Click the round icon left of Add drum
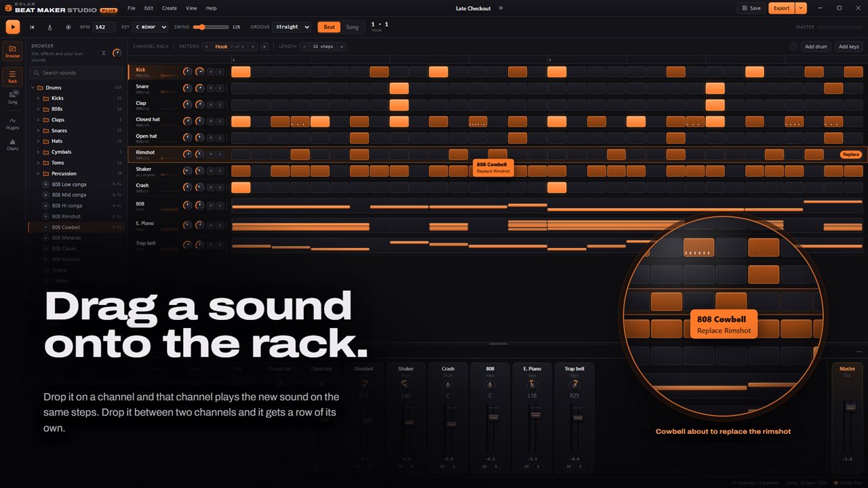Image resolution: width=868 pixels, height=488 pixels. 793,47
